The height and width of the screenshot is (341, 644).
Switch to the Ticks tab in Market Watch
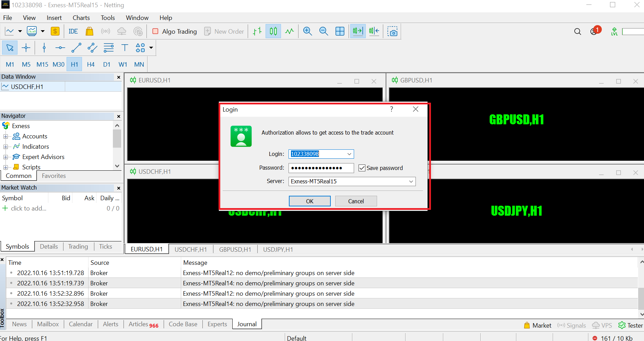pyautogui.click(x=106, y=247)
